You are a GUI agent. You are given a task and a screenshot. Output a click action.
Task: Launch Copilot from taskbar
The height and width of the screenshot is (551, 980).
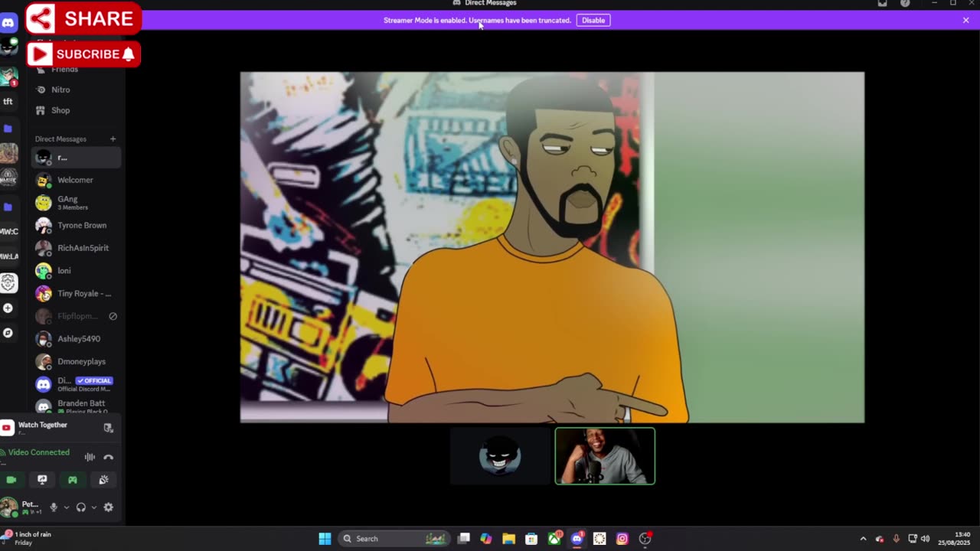(x=486, y=539)
